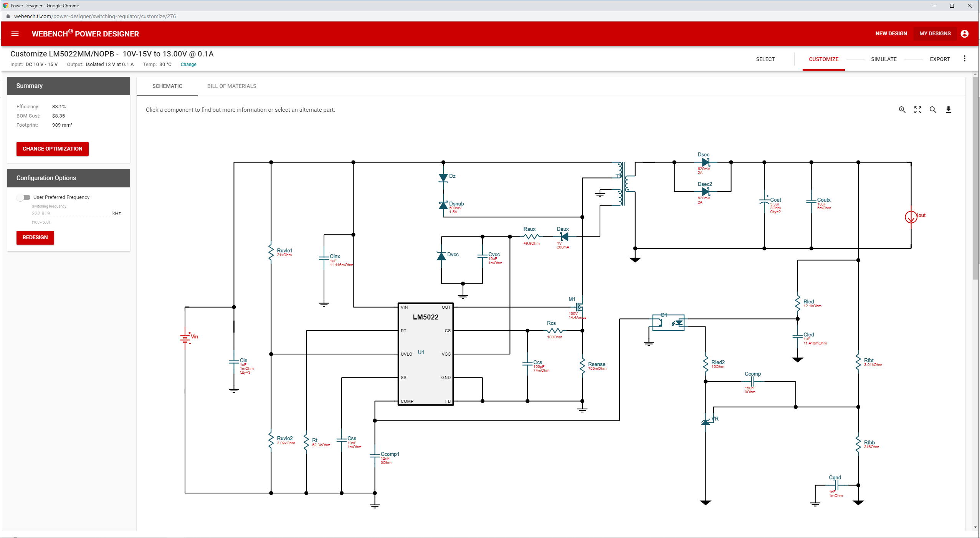This screenshot has width=980, height=538.
Task: Go to the EXPORT step
Action: 940,59
